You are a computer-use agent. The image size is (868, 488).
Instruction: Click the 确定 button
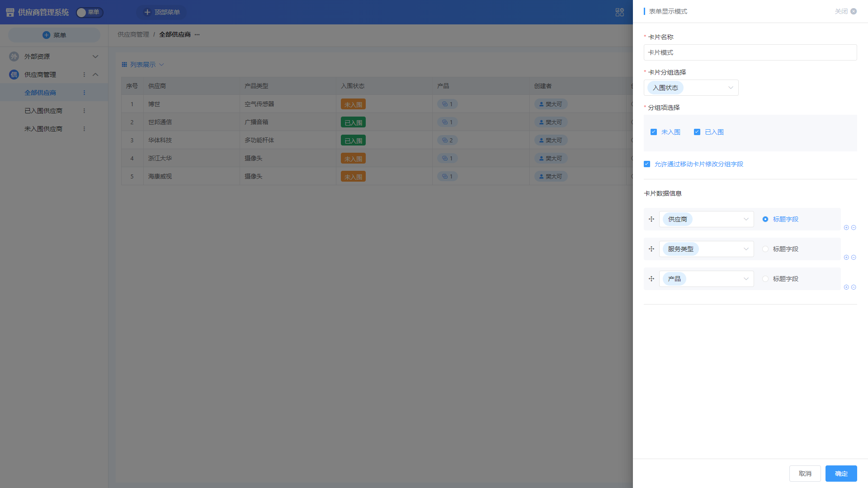coord(841,474)
